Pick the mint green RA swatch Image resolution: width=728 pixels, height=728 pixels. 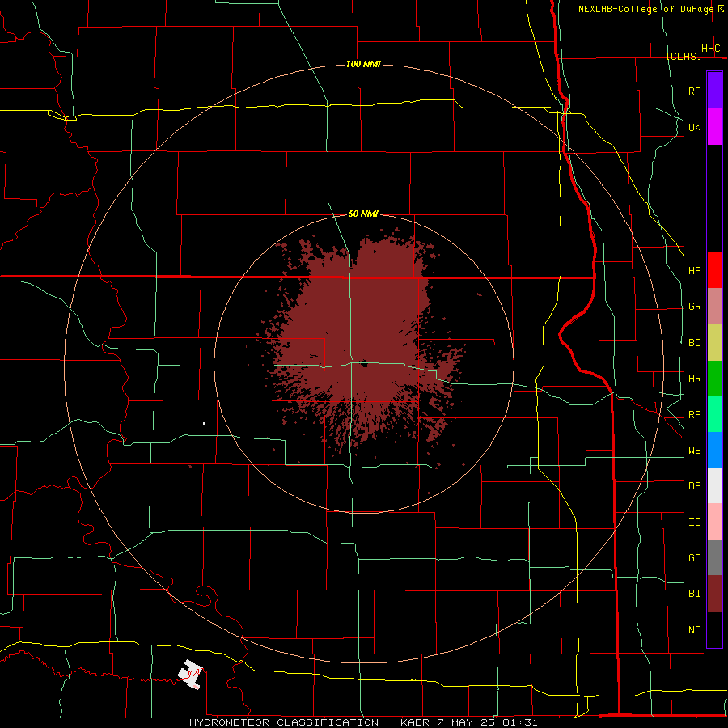(x=714, y=414)
